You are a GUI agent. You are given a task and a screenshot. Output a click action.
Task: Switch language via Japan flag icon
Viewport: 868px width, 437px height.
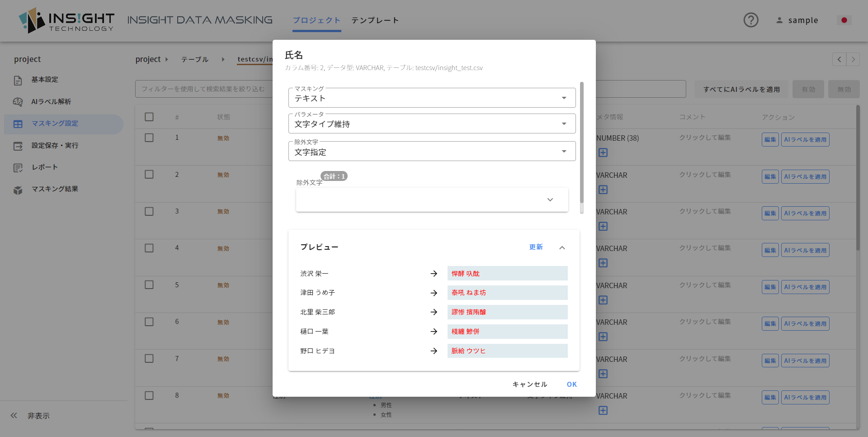[844, 20]
